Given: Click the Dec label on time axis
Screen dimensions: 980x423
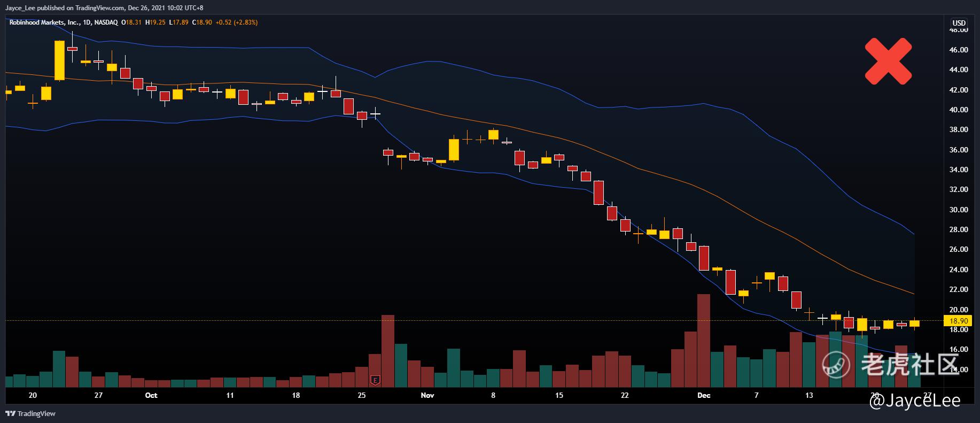Looking at the screenshot, I should [704, 395].
